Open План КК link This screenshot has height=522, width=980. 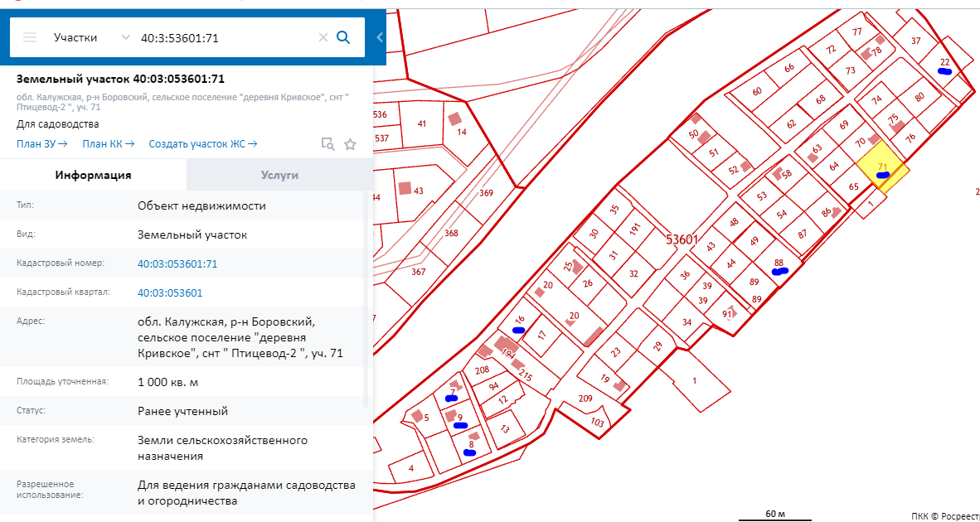pos(109,143)
